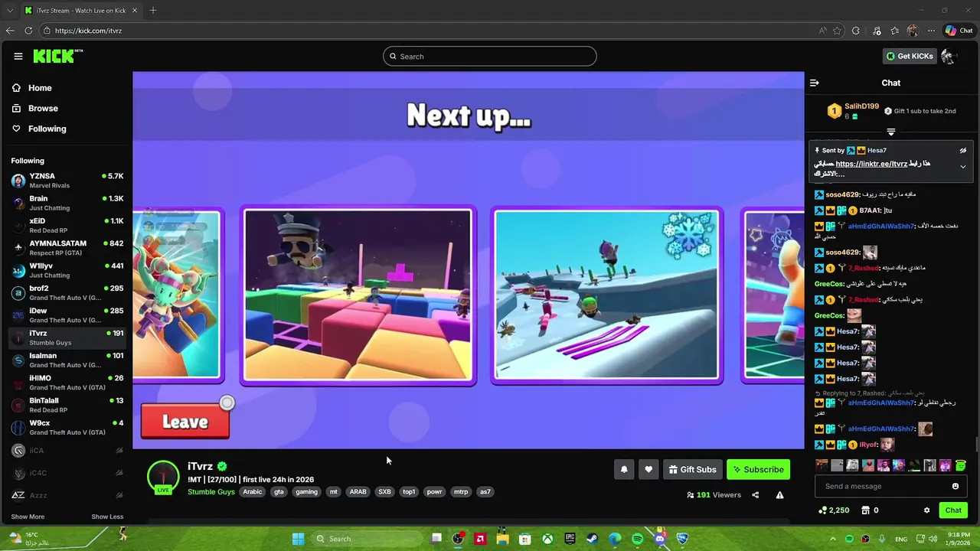This screenshot has width=980, height=551.
Task: Click Show More in following list
Action: [x=28, y=517]
